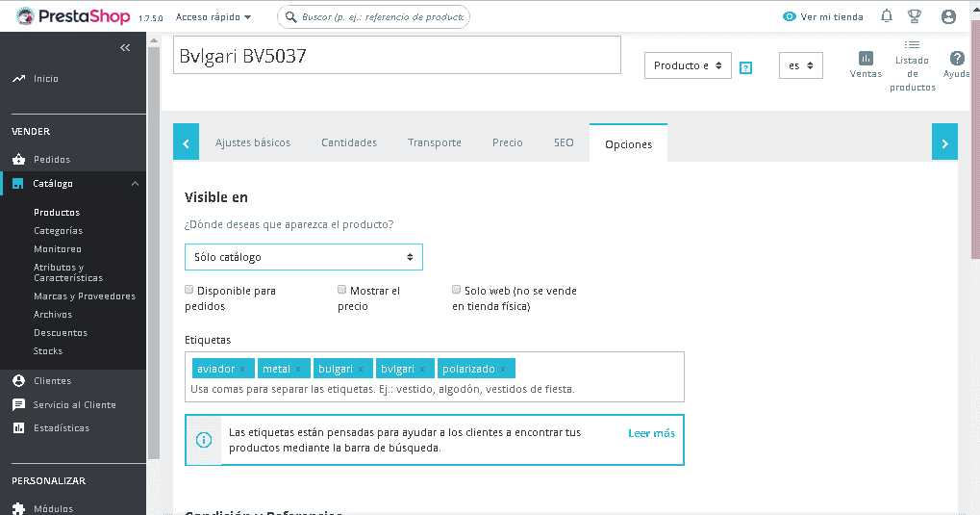Remove the aviador tag
Viewport: 980px width, 515px height.
coord(242,369)
